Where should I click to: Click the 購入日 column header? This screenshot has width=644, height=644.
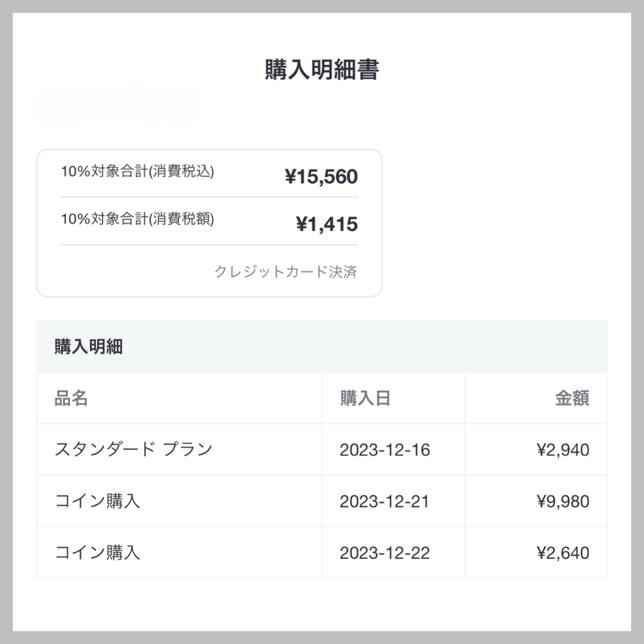click(365, 399)
